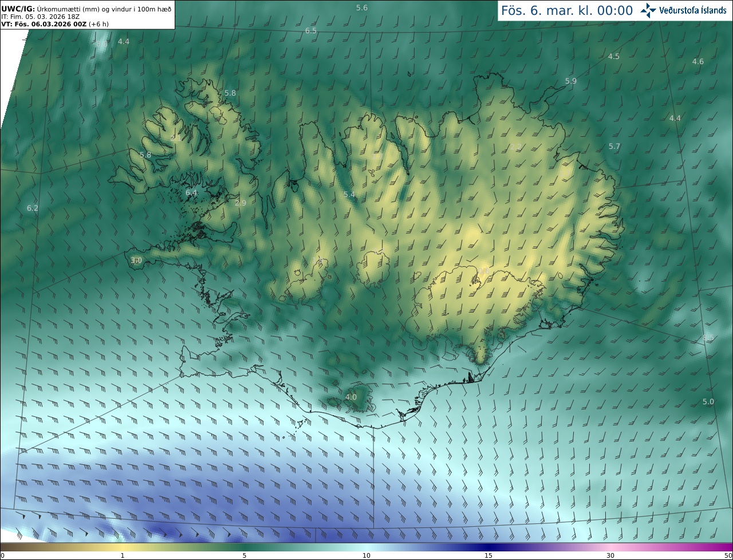
Task: Click the 4.6 value on the map
Action: (698, 61)
